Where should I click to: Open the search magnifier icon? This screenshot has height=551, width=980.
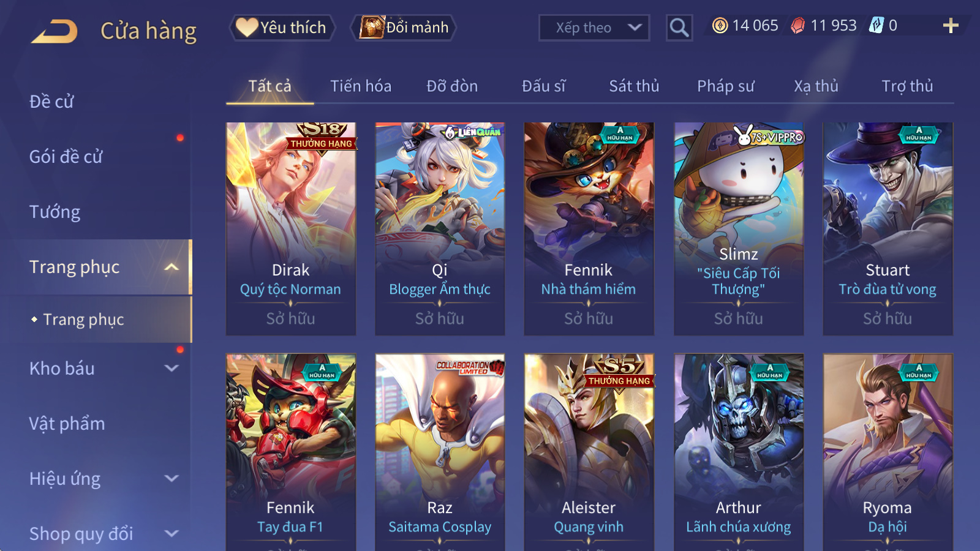coord(679,28)
